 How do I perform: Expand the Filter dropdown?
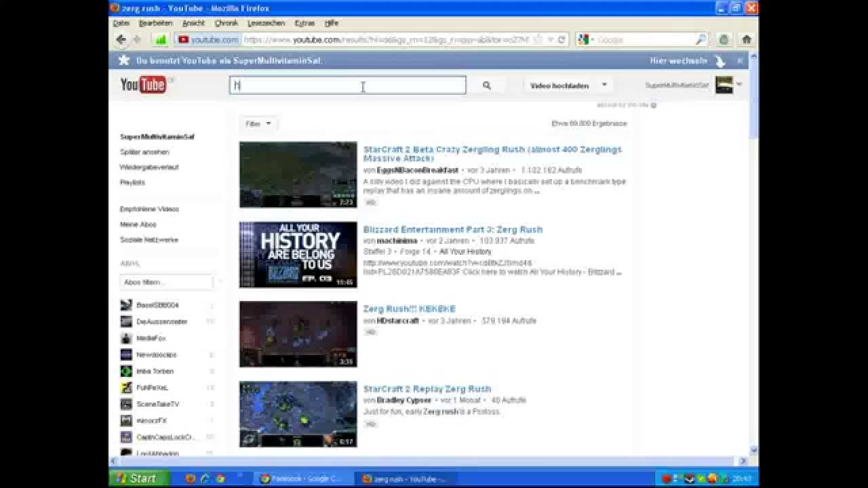tap(258, 124)
